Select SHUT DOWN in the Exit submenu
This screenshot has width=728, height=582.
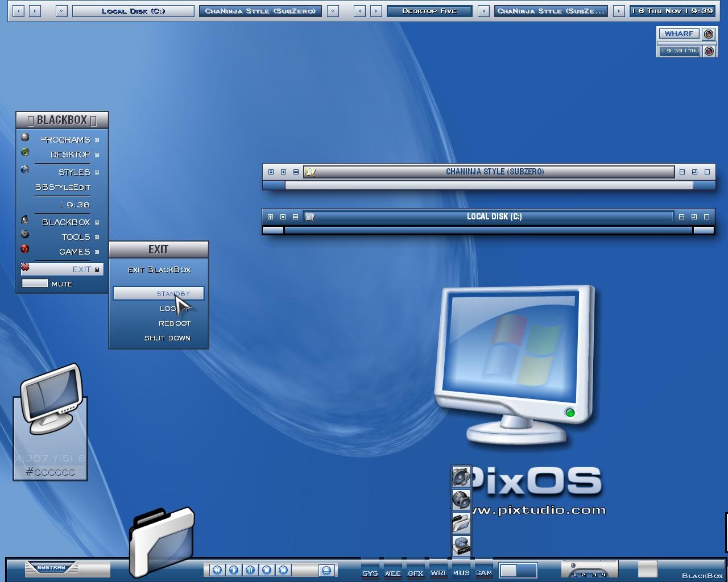[x=159, y=338]
